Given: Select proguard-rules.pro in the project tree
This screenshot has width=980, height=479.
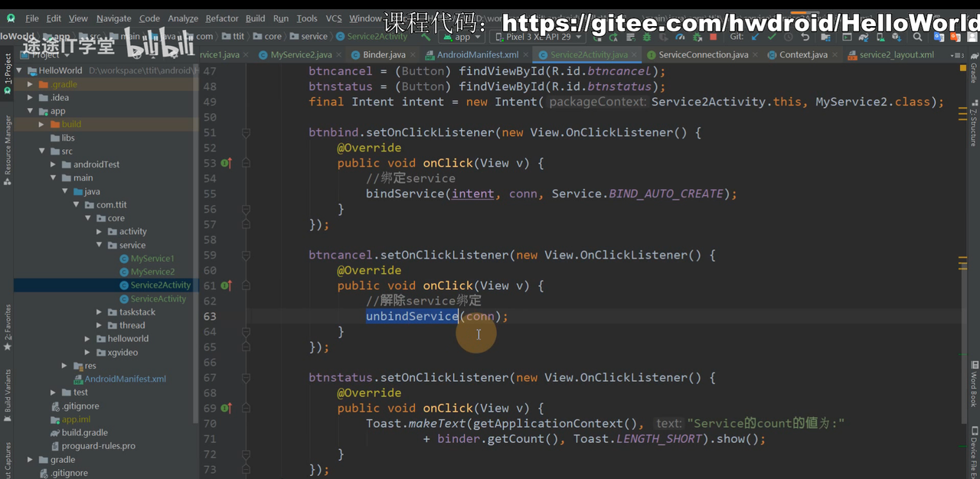Looking at the screenshot, I should pyautogui.click(x=98, y=446).
